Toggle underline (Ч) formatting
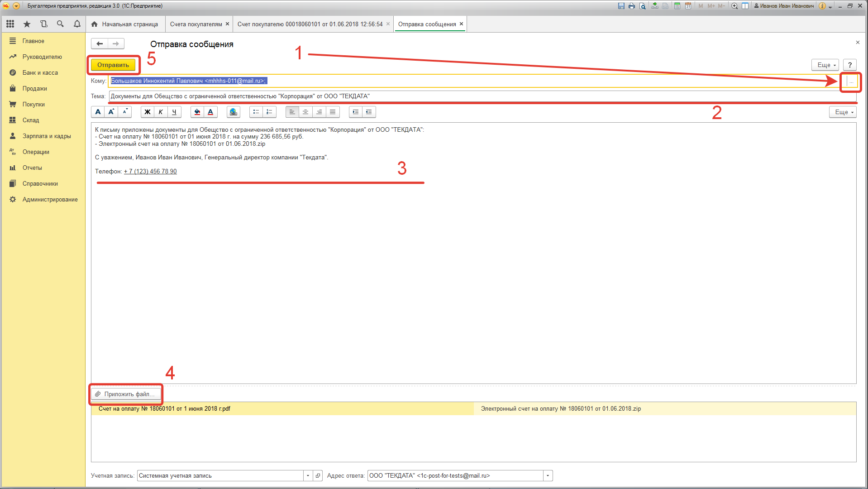 pyautogui.click(x=174, y=112)
